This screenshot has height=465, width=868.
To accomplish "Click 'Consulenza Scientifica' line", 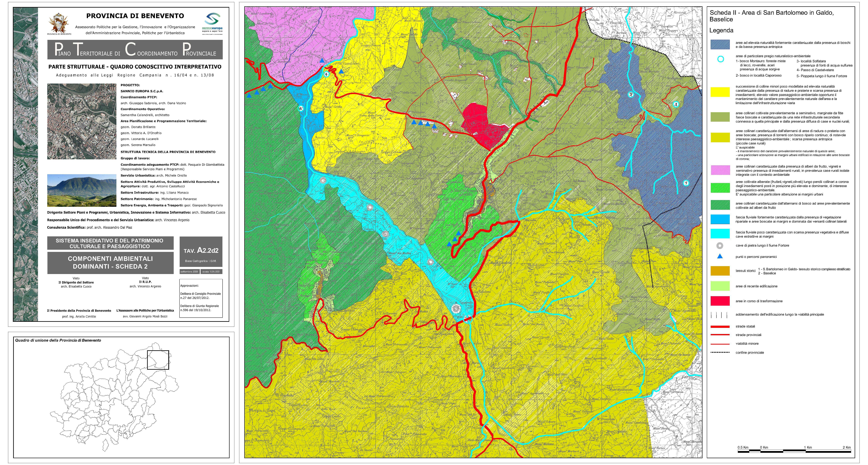I will (90, 227).
